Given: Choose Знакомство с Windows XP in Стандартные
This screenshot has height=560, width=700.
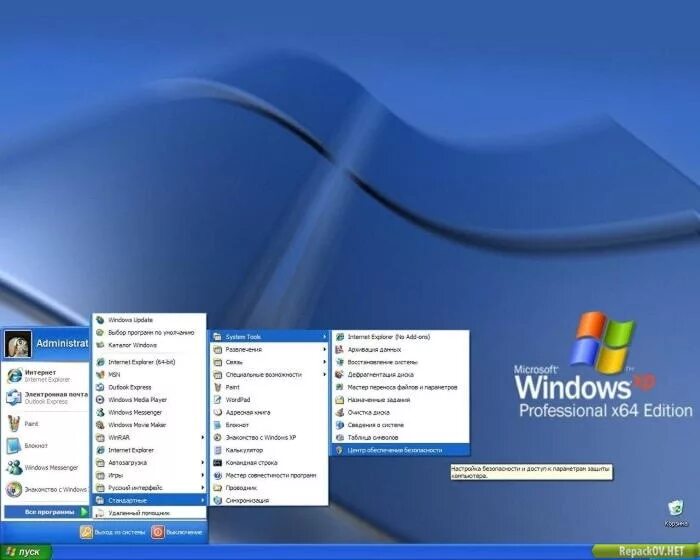Looking at the screenshot, I should (269, 438).
